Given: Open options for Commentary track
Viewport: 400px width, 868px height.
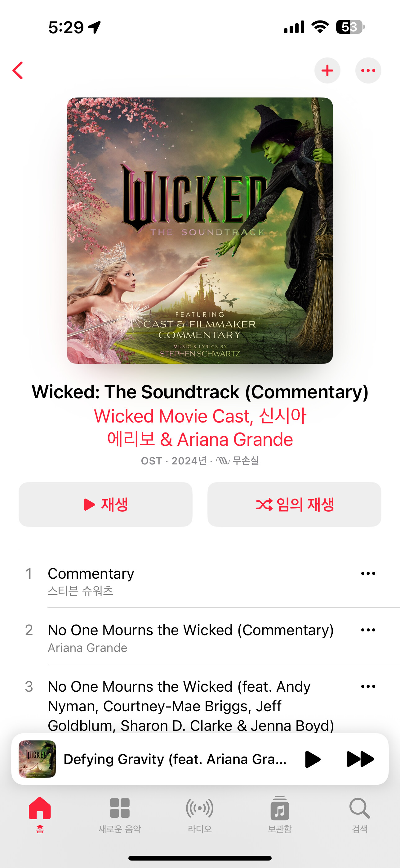Looking at the screenshot, I should coord(368,573).
